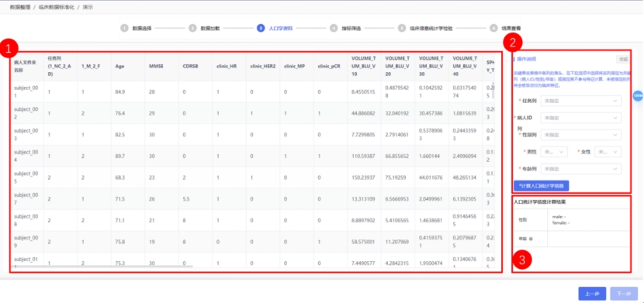
Task: Click 临床数据标准化 in the breadcrumb
Action: [57, 7]
